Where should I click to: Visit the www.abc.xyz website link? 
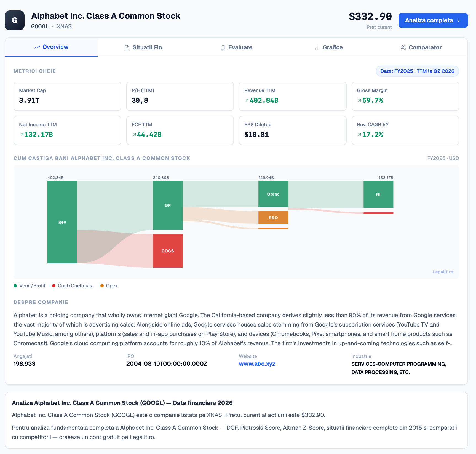pos(257,364)
